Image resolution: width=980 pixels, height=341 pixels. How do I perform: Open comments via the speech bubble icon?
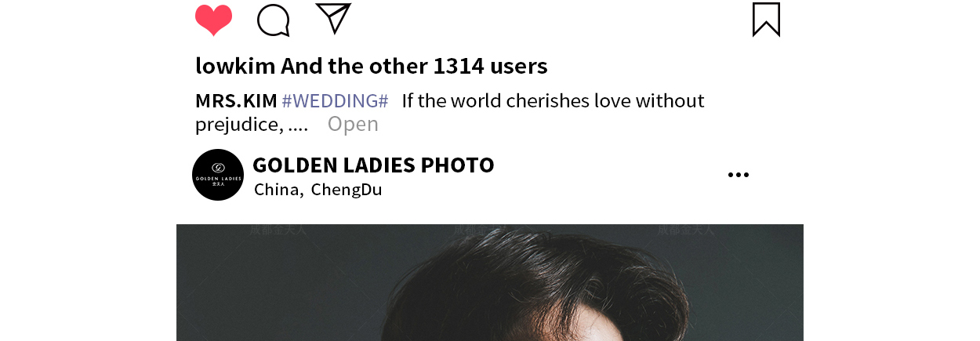pyautogui.click(x=274, y=20)
